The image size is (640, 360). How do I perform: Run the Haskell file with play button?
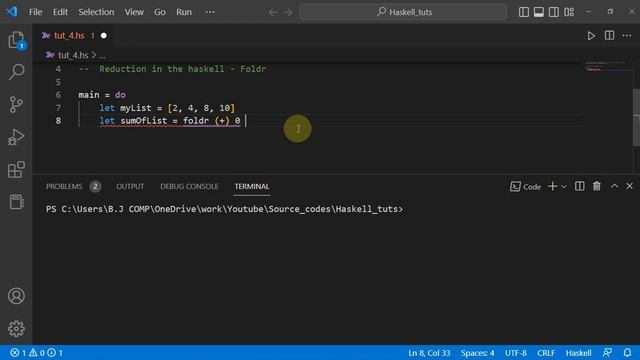pos(591,36)
